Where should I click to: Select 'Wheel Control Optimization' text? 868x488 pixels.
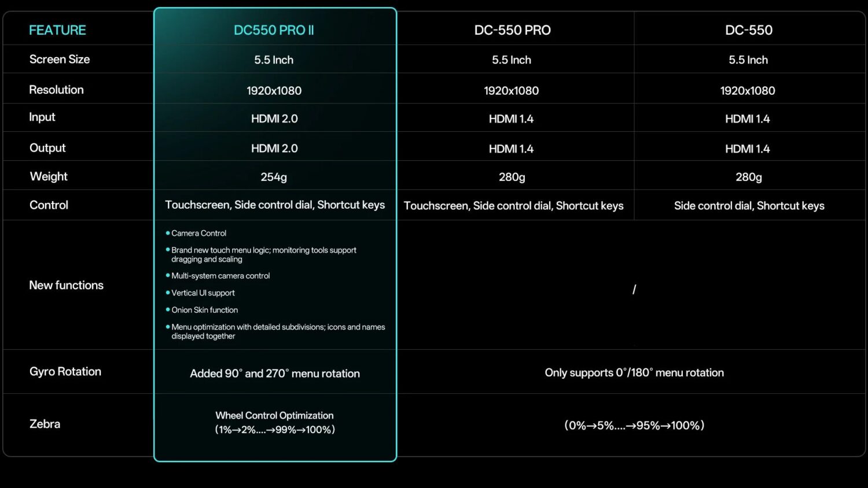click(274, 416)
